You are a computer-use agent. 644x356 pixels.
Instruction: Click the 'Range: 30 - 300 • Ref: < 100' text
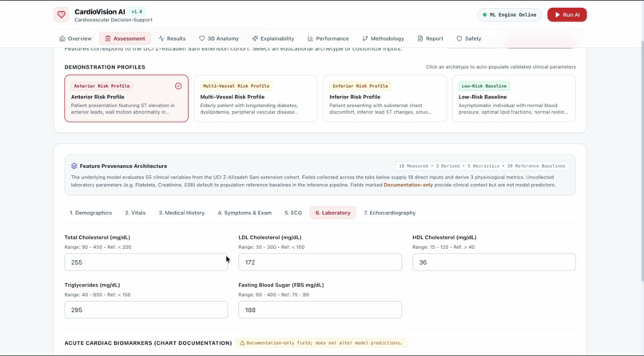[x=272, y=247]
